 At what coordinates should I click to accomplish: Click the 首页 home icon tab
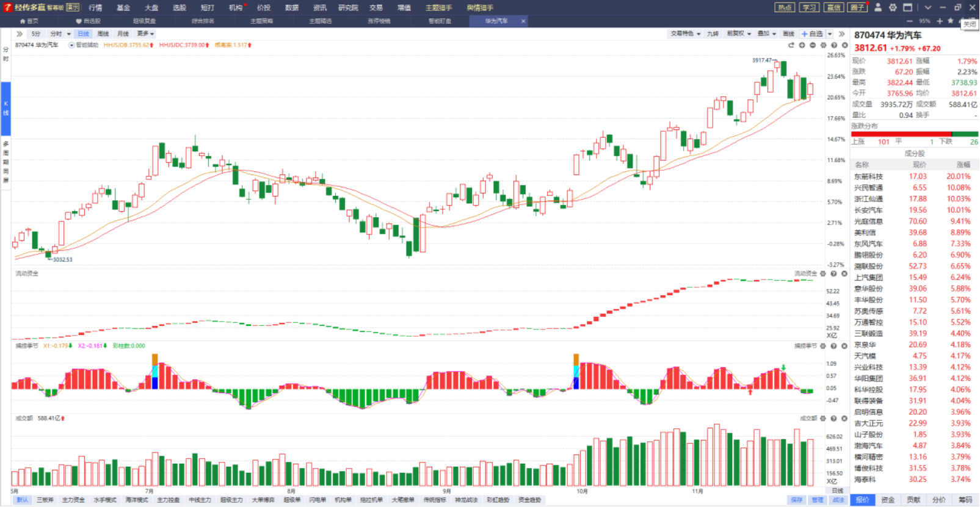pos(29,21)
